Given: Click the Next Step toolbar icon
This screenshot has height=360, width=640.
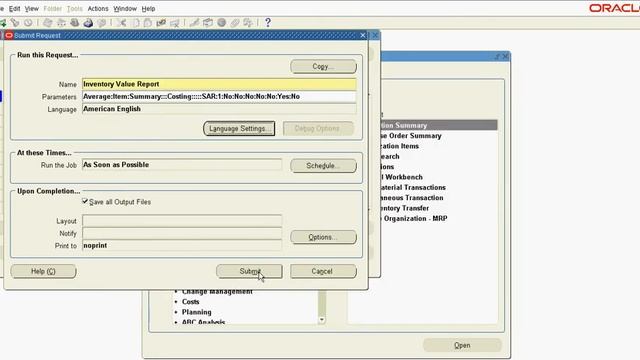Looking at the screenshot, I should pos(61,23).
